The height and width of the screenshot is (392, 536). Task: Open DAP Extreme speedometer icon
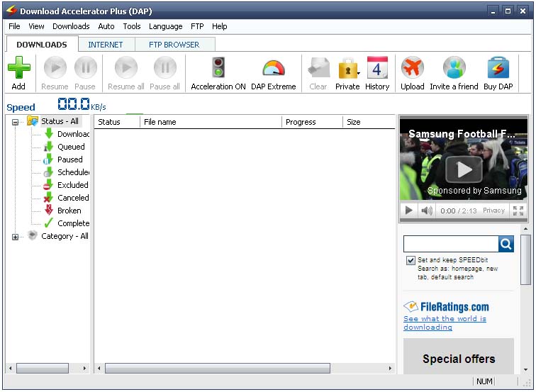(274, 67)
